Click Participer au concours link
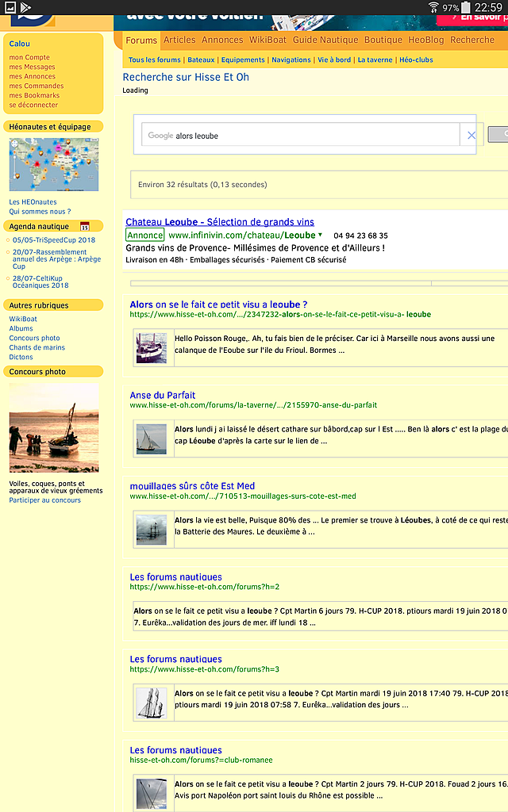This screenshot has width=508, height=812. coord(45,500)
